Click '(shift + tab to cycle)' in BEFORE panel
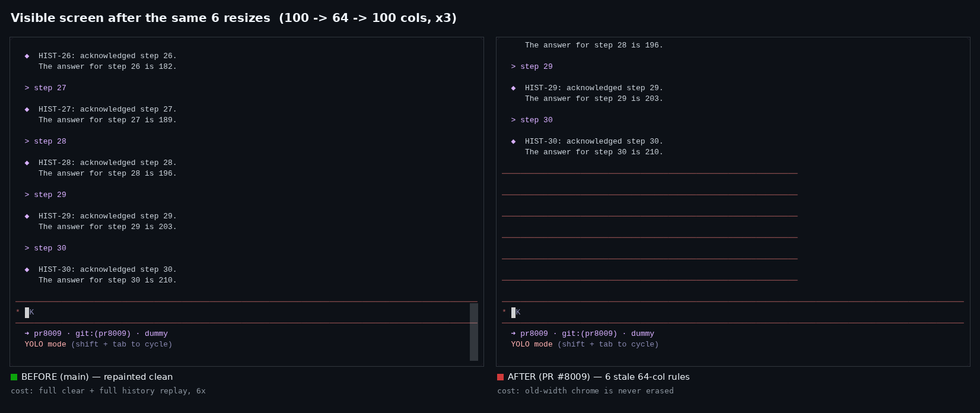This screenshot has height=413, width=980. pyautogui.click(x=122, y=344)
